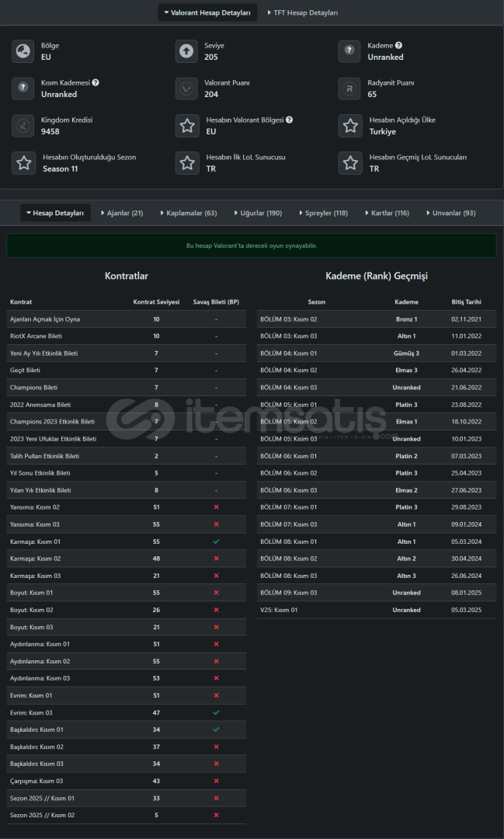Click the Valorant Puanı VP icon
This screenshot has width=504, height=839.
point(186,89)
